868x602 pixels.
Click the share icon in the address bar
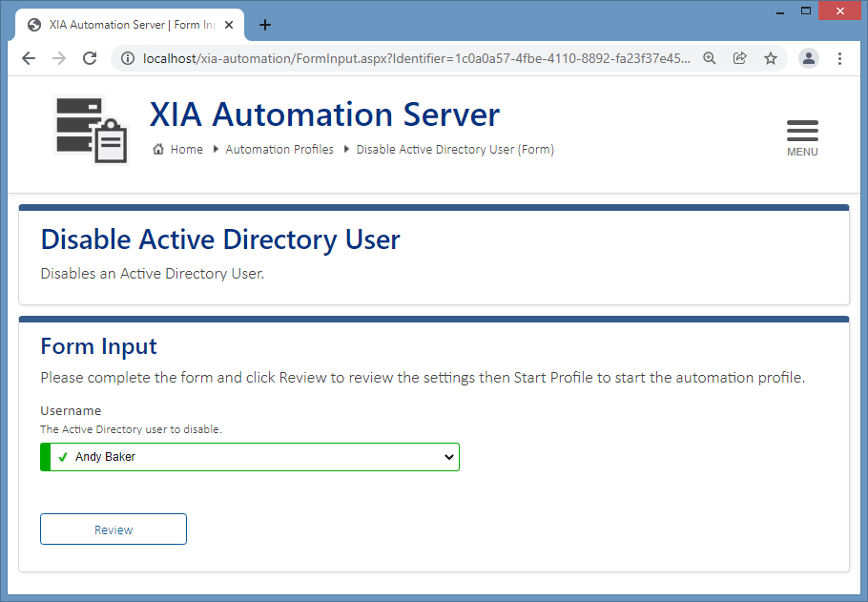739,58
